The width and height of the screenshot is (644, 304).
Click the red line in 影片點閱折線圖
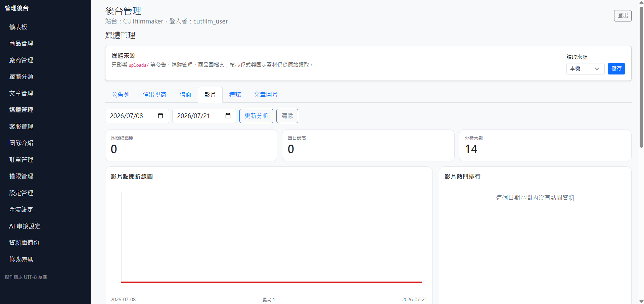[271, 282]
